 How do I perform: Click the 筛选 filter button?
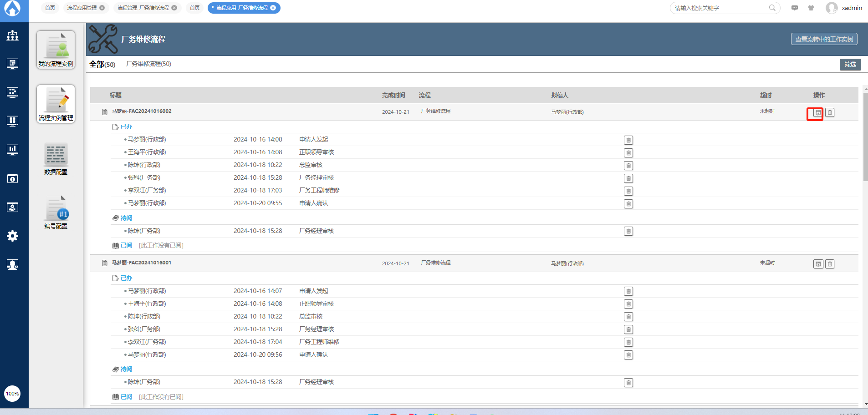pyautogui.click(x=850, y=64)
